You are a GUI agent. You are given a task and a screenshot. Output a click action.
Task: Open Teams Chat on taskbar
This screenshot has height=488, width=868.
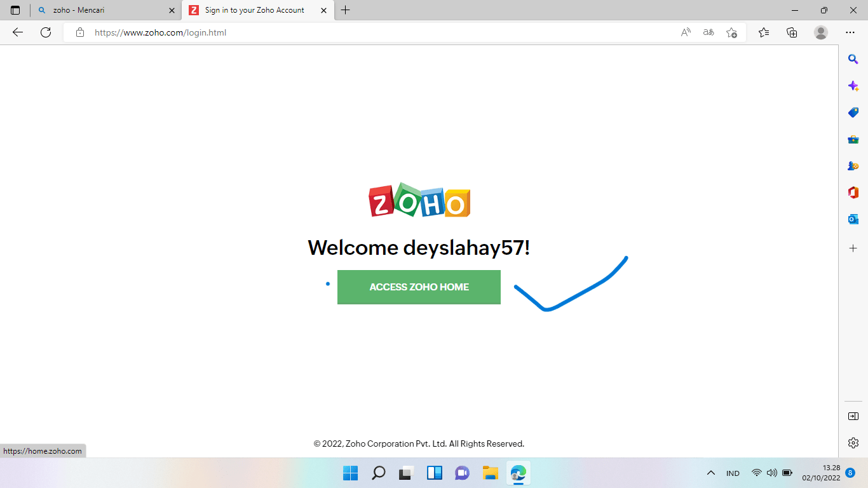[x=462, y=473]
